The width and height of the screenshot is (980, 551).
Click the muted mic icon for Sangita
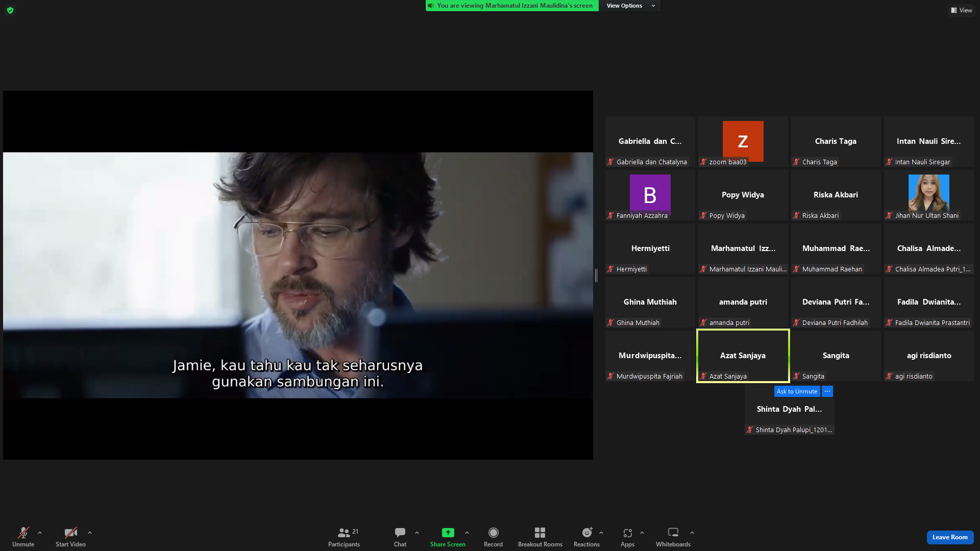point(796,377)
